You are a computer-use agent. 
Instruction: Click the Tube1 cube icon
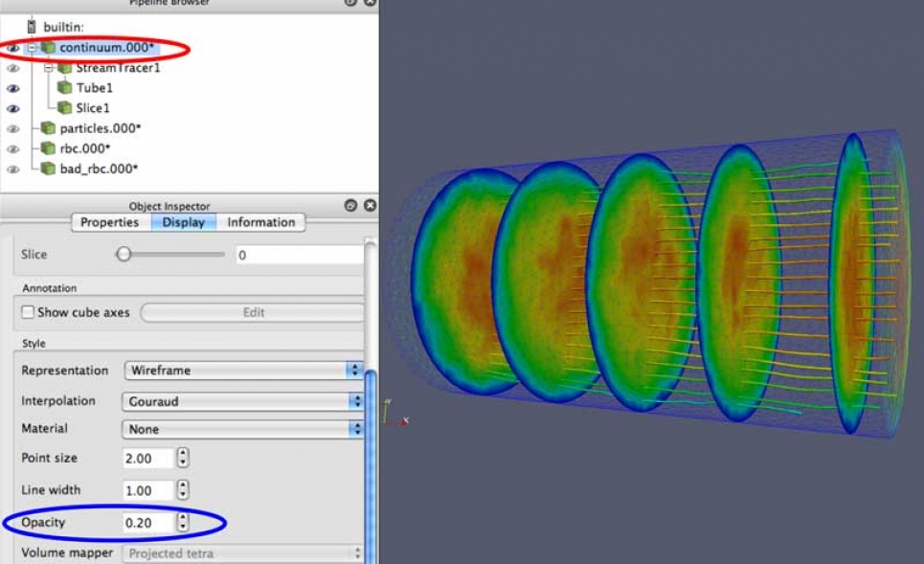coord(64,88)
